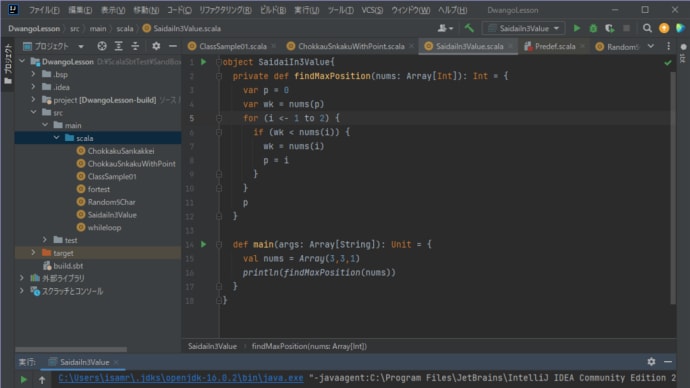Open the ファイル menu
This screenshot has width=690, height=388.
[x=44, y=10]
